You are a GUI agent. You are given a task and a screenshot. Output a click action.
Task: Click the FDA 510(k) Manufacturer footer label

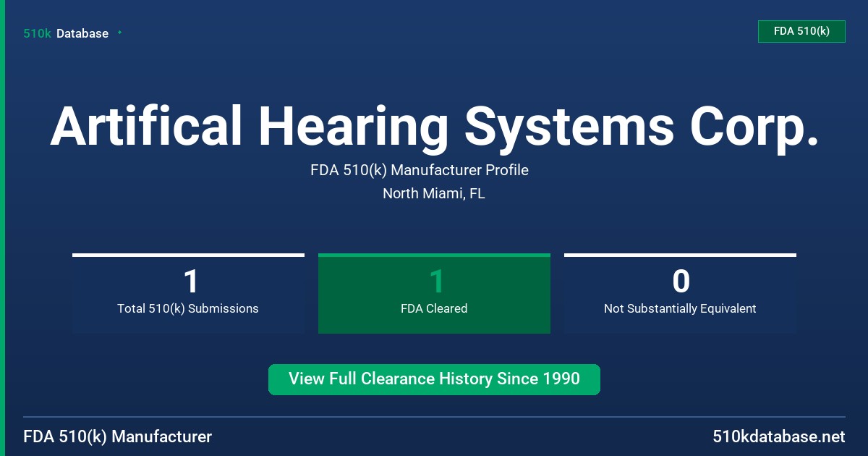tap(118, 436)
